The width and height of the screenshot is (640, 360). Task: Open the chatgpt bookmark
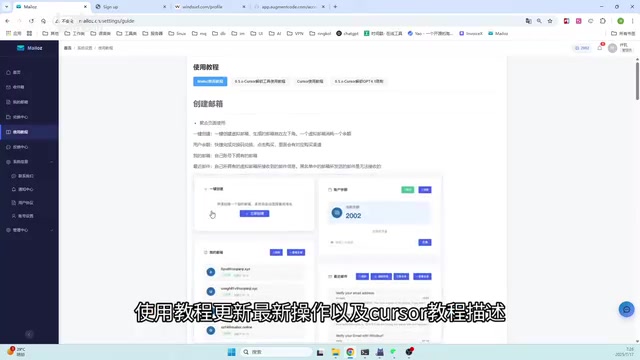[x=347, y=33]
